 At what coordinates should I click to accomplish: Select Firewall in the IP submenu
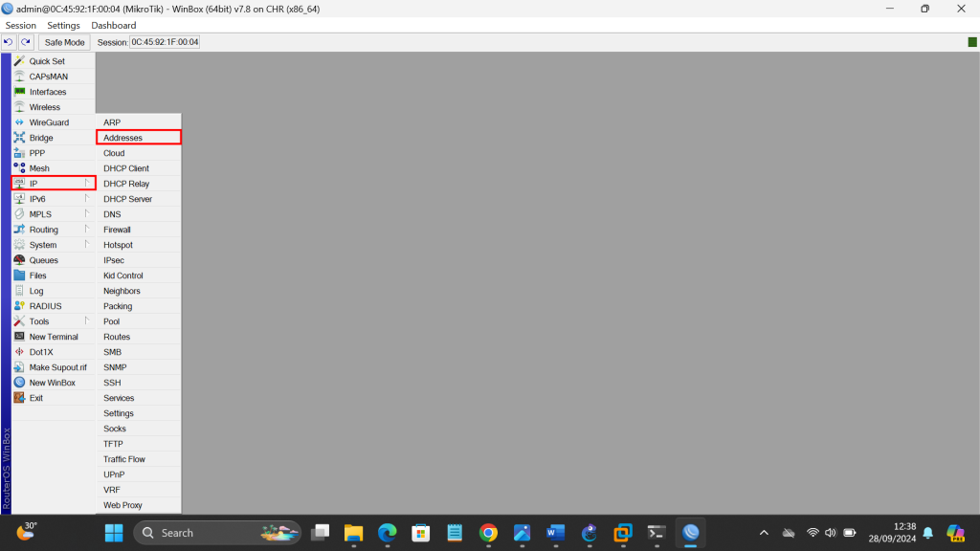coord(117,230)
